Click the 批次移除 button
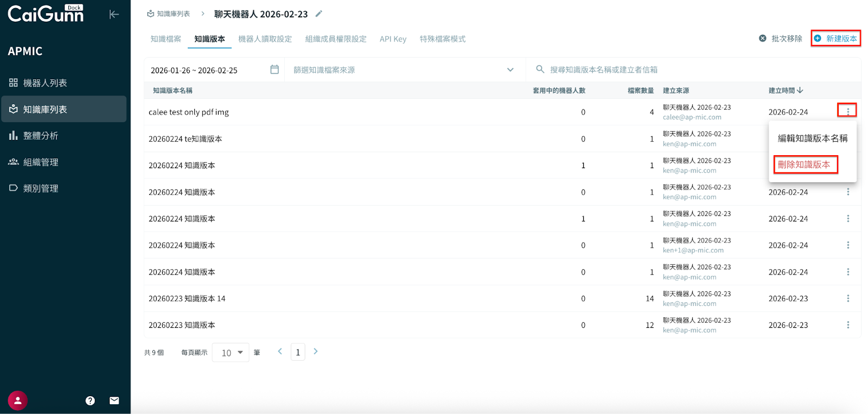Viewport: 868px width, 414px height. (781, 39)
